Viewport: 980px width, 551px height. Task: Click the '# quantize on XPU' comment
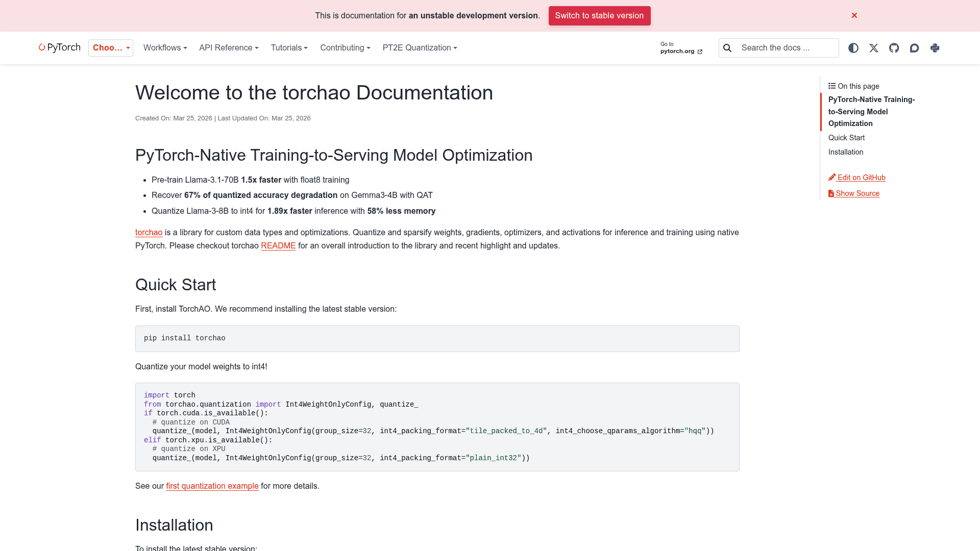click(189, 449)
